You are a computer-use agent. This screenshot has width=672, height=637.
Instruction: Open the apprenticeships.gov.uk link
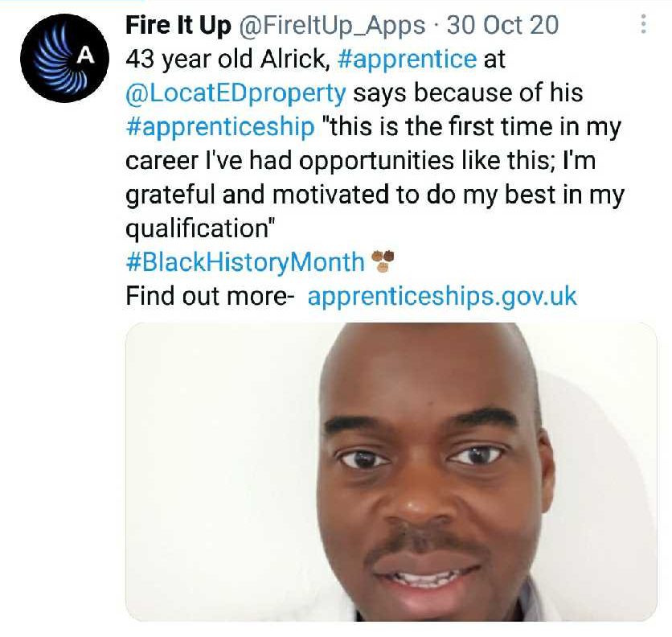coord(442,297)
